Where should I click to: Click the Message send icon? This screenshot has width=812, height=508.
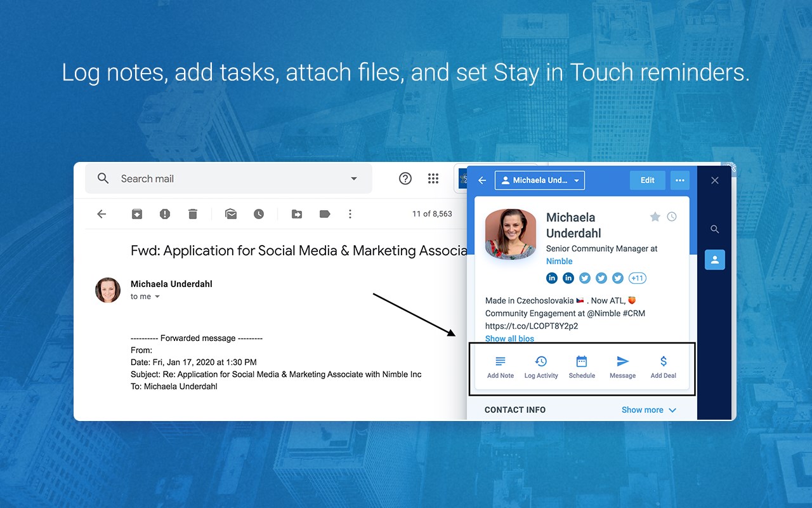click(623, 361)
